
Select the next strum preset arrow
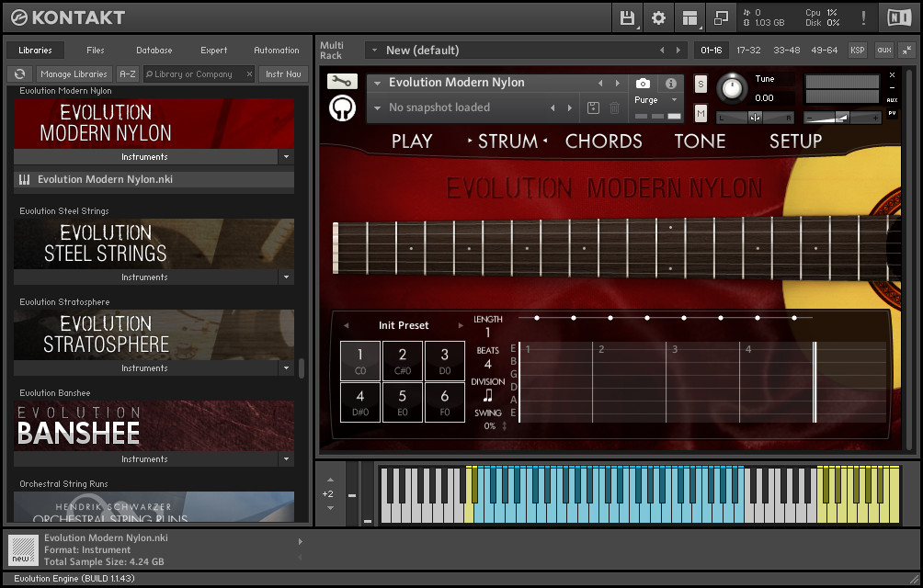pyautogui.click(x=461, y=325)
